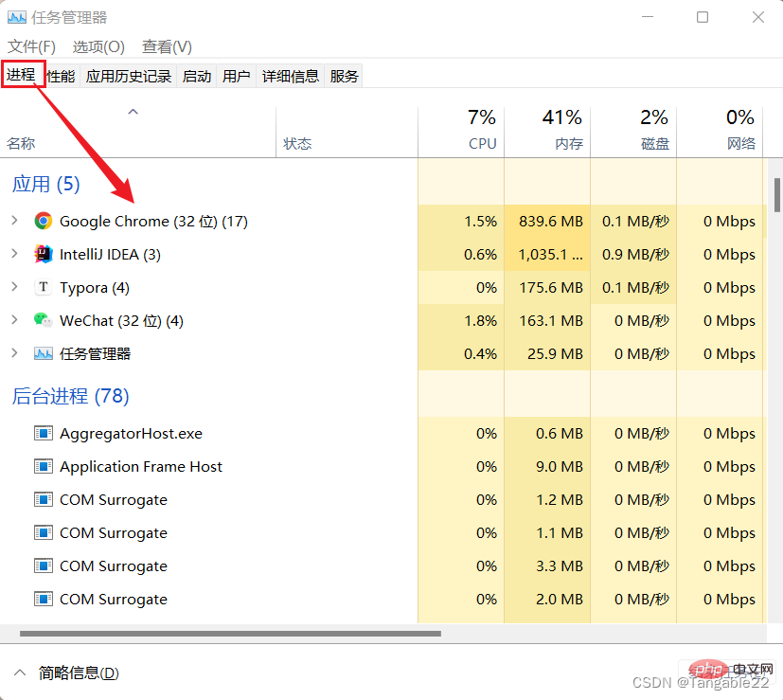Click the sort direction arrow above 名称
This screenshot has height=700, width=783.
pyautogui.click(x=133, y=112)
